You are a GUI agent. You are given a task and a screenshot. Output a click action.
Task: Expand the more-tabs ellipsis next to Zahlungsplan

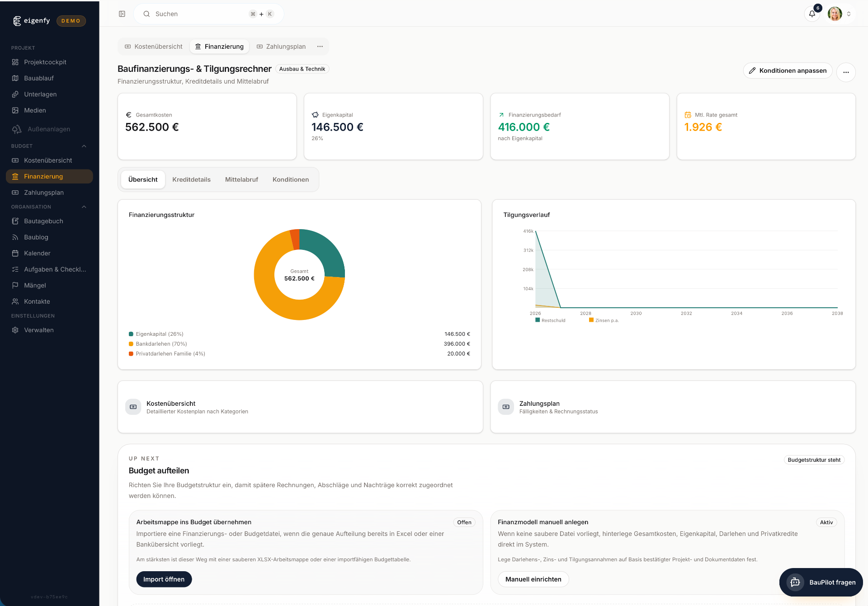(320, 47)
